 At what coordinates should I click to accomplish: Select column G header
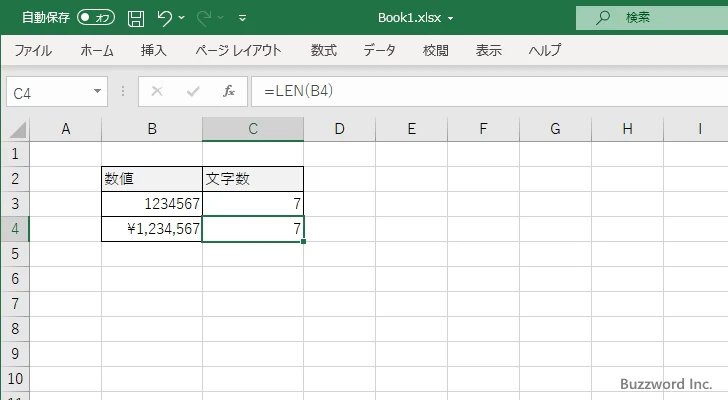[555, 129]
